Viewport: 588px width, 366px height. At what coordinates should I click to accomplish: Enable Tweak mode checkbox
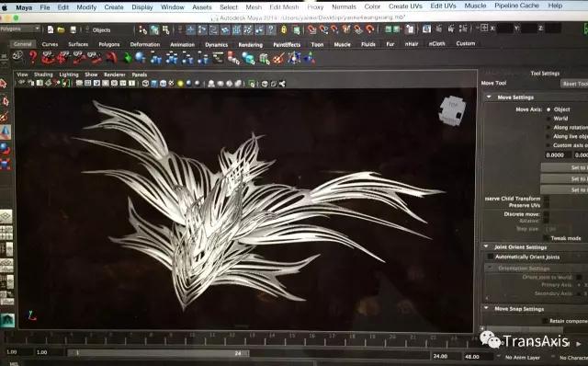coord(547,238)
